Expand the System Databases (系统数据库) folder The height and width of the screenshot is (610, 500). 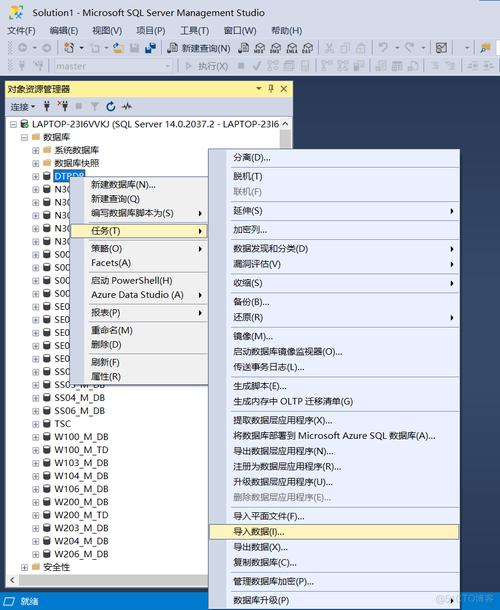click(35, 150)
